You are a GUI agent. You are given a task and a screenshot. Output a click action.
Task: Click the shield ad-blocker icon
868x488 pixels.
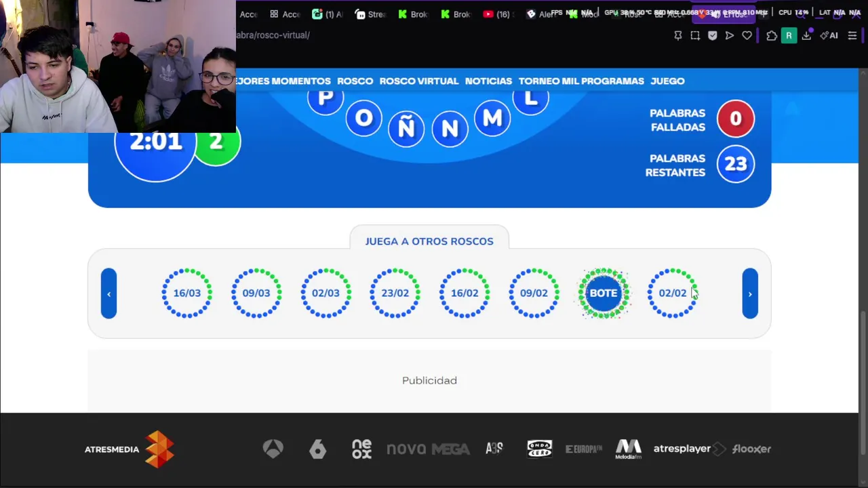point(712,35)
